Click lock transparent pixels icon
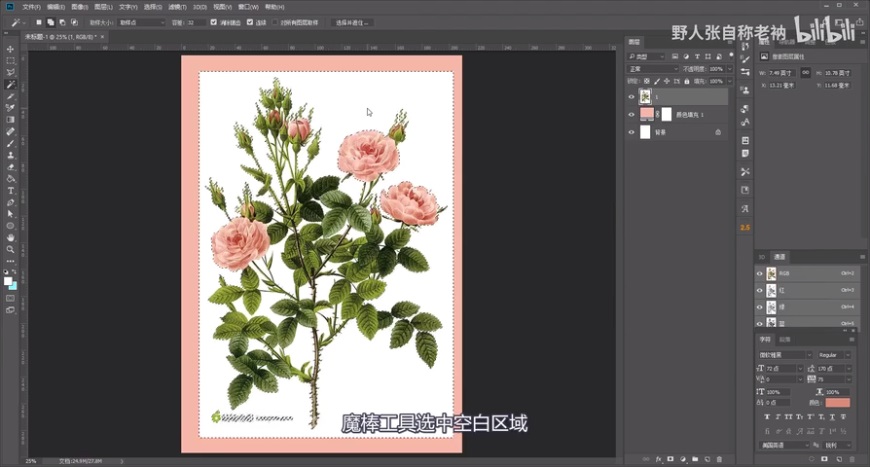The width and height of the screenshot is (870, 467). click(x=647, y=81)
